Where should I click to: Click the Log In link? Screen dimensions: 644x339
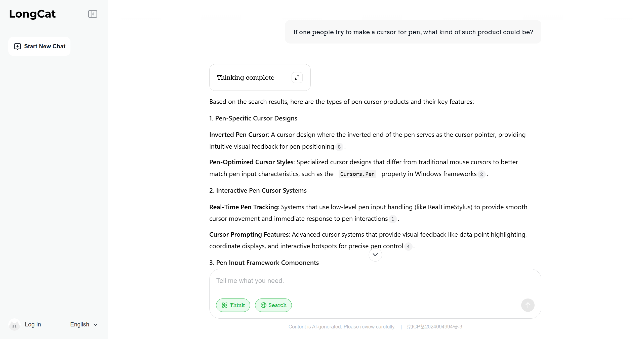(33, 324)
